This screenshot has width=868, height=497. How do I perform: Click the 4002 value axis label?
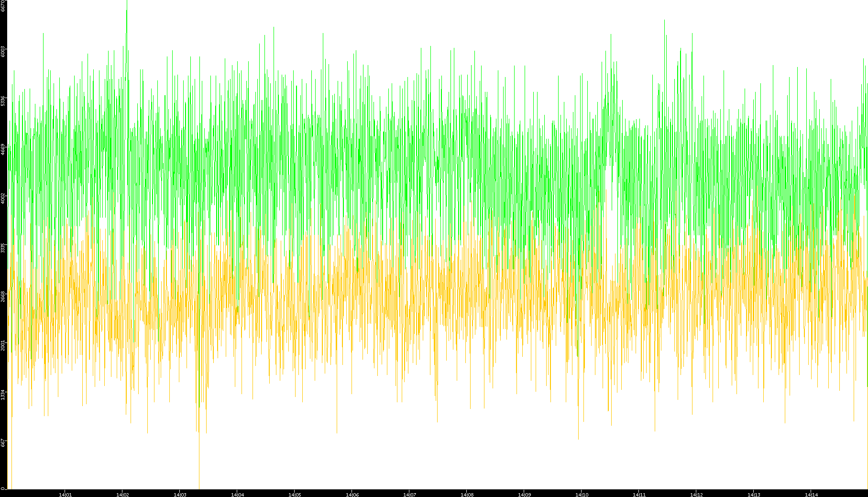(3, 199)
